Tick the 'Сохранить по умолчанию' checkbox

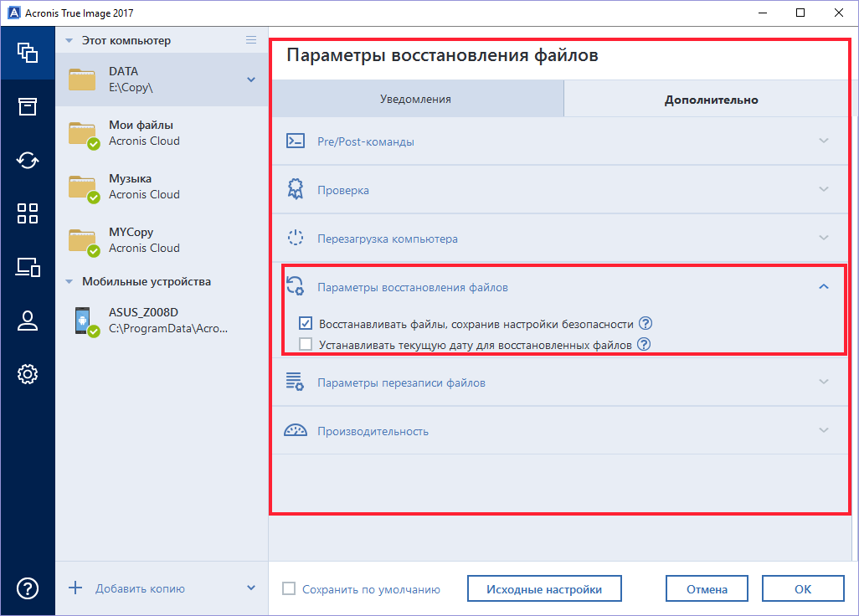289,589
